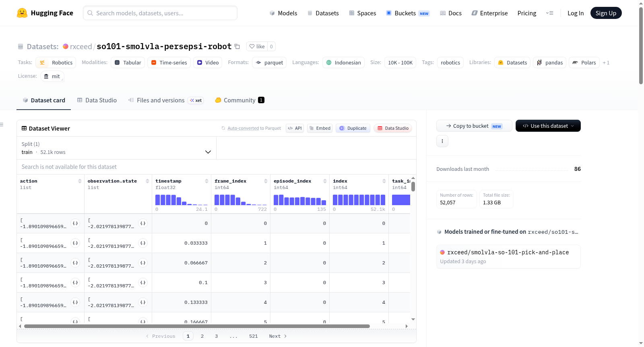Follow the Auto-converted link
The width and height of the screenshot is (644, 347).
click(243, 128)
